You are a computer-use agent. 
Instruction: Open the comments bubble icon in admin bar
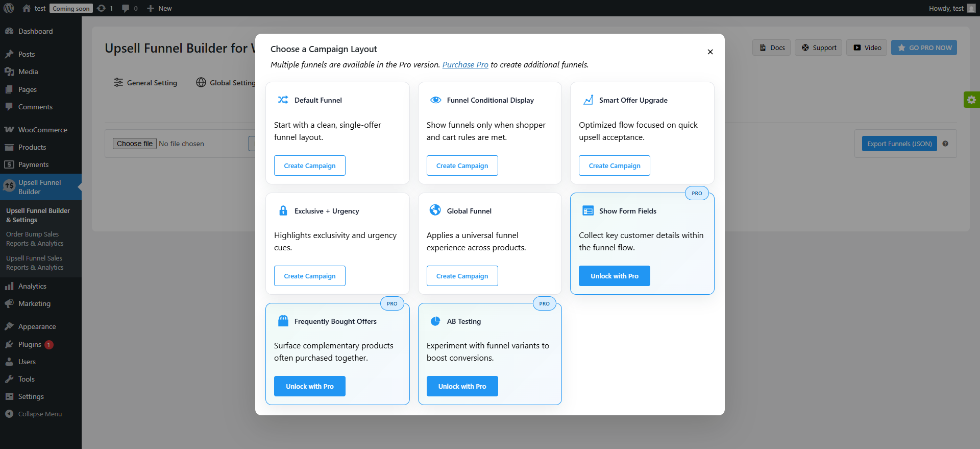[x=126, y=8]
